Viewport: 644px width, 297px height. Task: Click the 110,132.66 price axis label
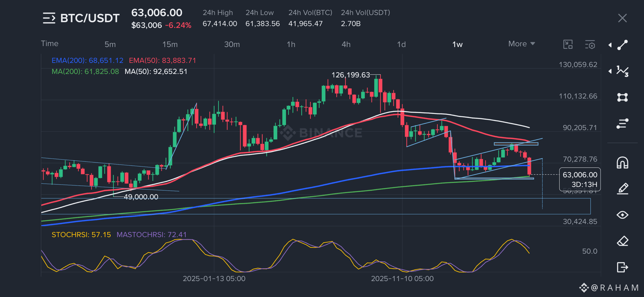578,96
